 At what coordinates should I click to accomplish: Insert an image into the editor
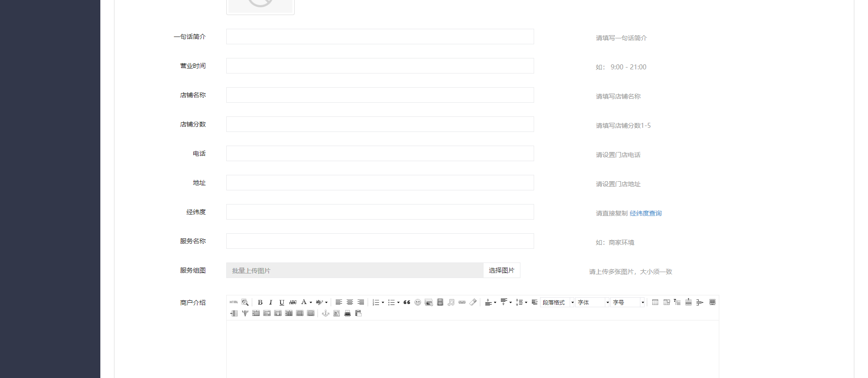coord(429,302)
